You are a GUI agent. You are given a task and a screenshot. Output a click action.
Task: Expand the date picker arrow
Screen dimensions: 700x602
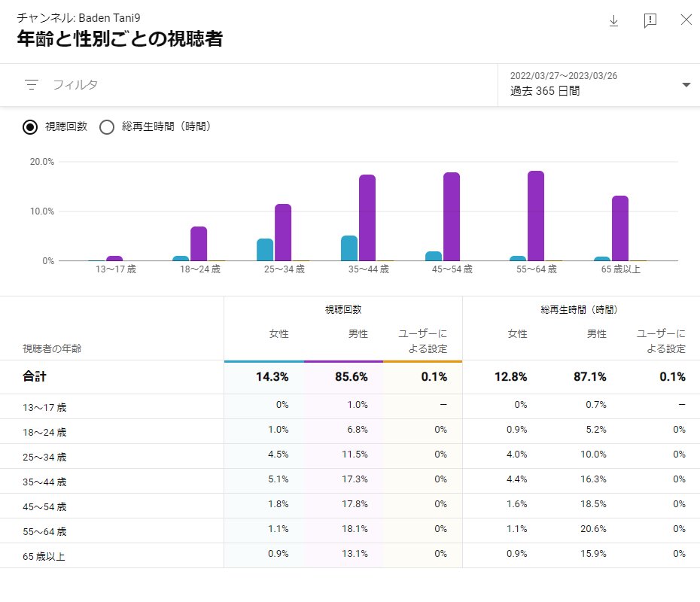(686, 85)
